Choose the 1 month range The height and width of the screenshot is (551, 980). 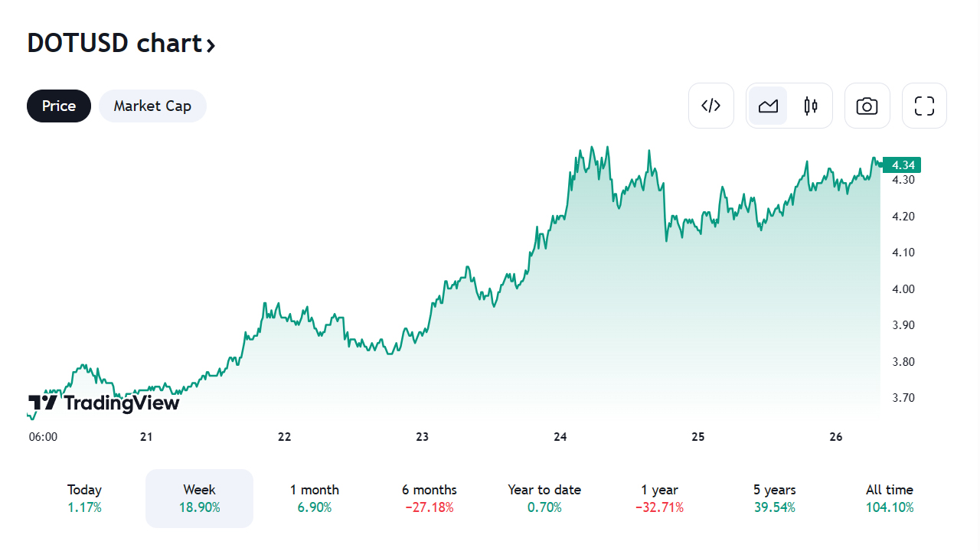click(x=314, y=498)
